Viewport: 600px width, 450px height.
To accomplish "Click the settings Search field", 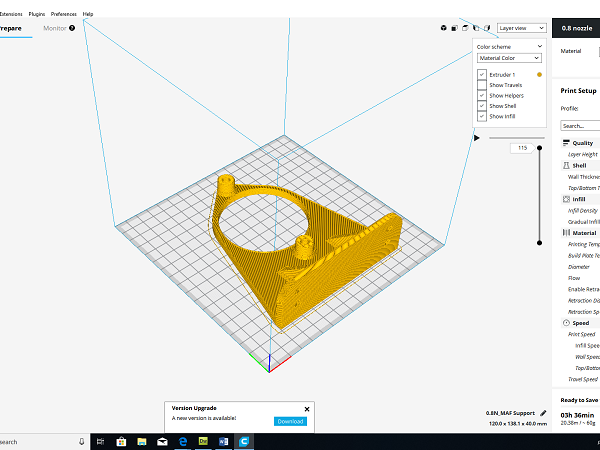I will (580, 126).
